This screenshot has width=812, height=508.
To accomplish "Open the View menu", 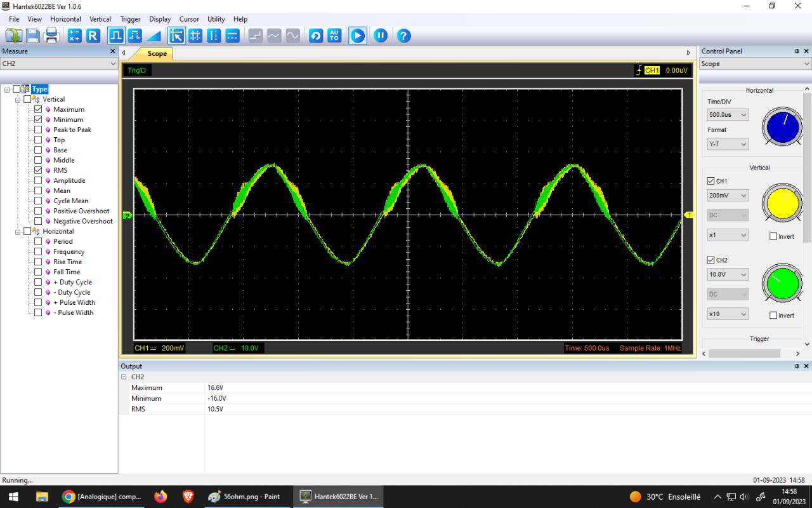I will (x=34, y=19).
